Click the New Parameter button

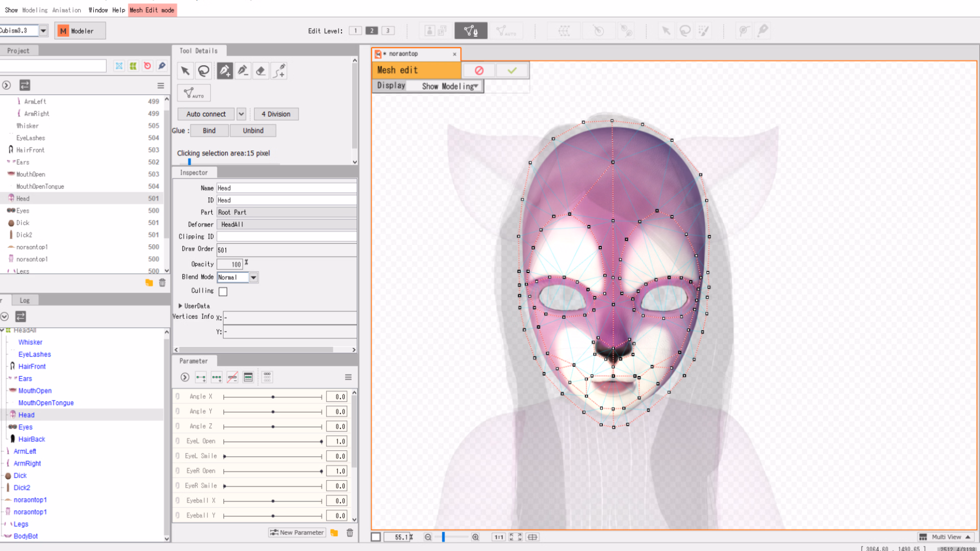[x=297, y=533]
